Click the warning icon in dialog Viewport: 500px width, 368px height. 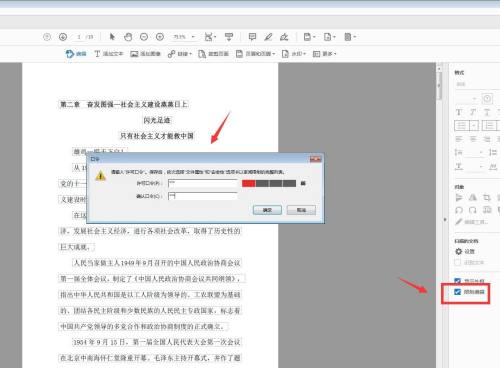pos(100,176)
